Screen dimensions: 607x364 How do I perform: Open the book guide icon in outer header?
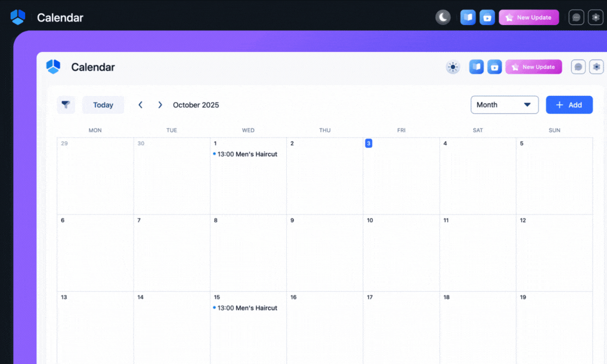[467, 17]
